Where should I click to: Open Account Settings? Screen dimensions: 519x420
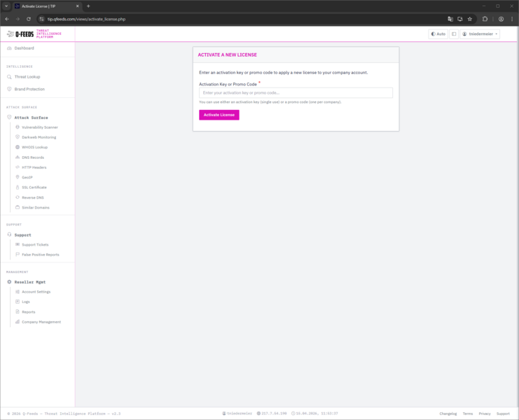36,292
